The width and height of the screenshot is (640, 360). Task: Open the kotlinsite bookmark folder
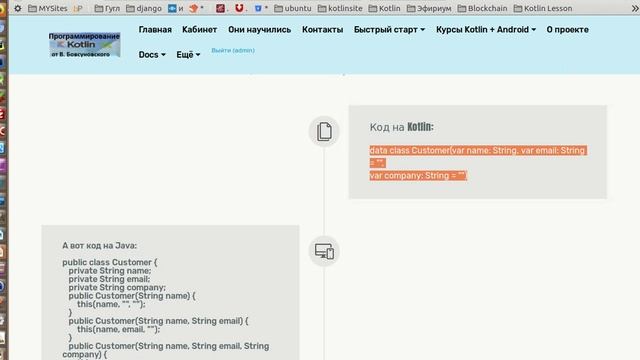(x=340, y=8)
